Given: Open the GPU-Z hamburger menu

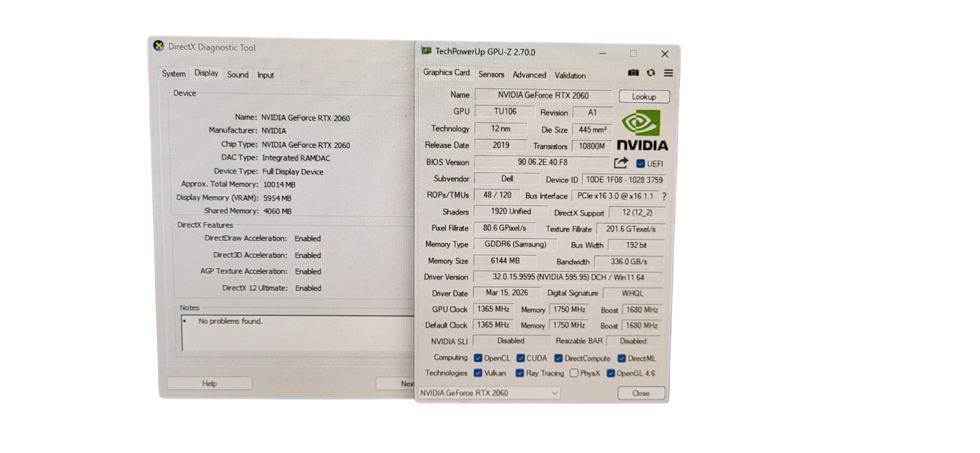Looking at the screenshot, I should point(668,73).
